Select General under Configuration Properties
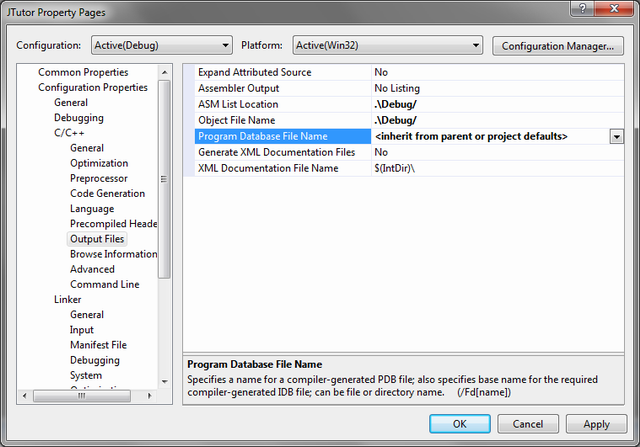Screen dimensions: 640x447 pyautogui.click(x=71, y=102)
